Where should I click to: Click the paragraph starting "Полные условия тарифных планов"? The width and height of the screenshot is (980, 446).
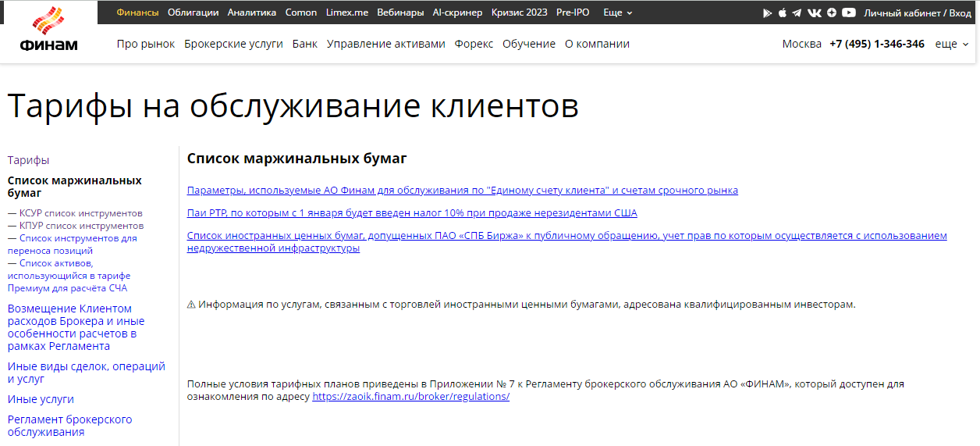pyautogui.click(x=545, y=391)
